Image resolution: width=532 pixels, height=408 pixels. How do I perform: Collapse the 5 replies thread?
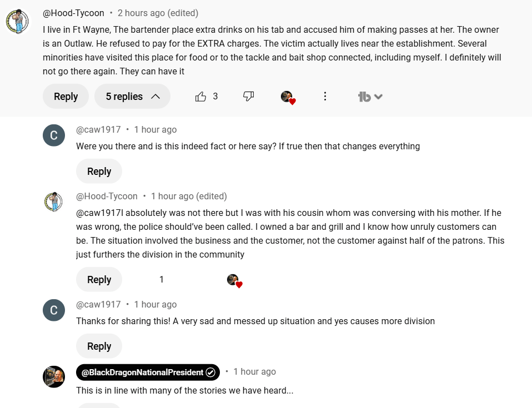click(132, 97)
